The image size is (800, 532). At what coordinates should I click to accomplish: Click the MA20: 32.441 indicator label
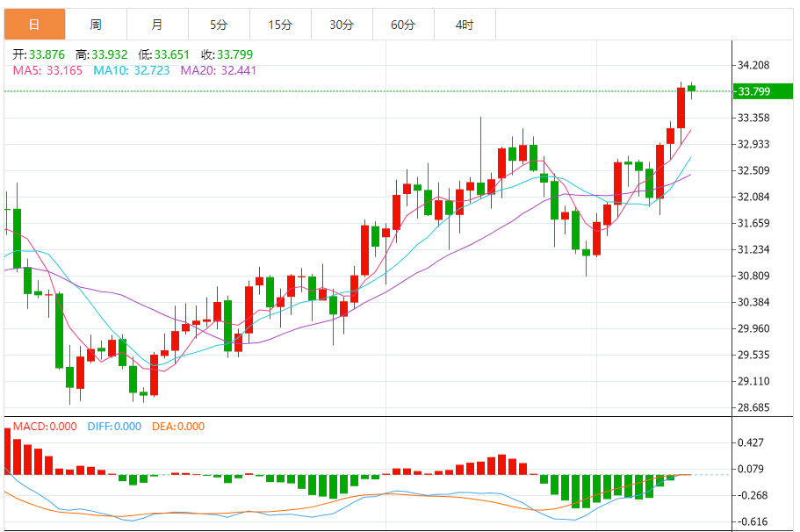[x=219, y=70]
